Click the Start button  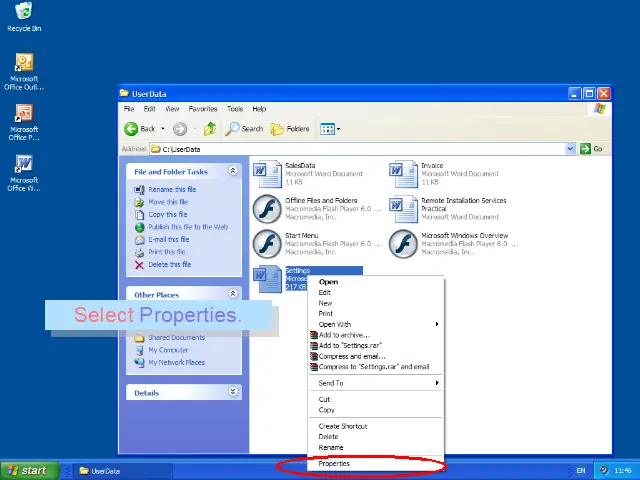(x=27, y=470)
